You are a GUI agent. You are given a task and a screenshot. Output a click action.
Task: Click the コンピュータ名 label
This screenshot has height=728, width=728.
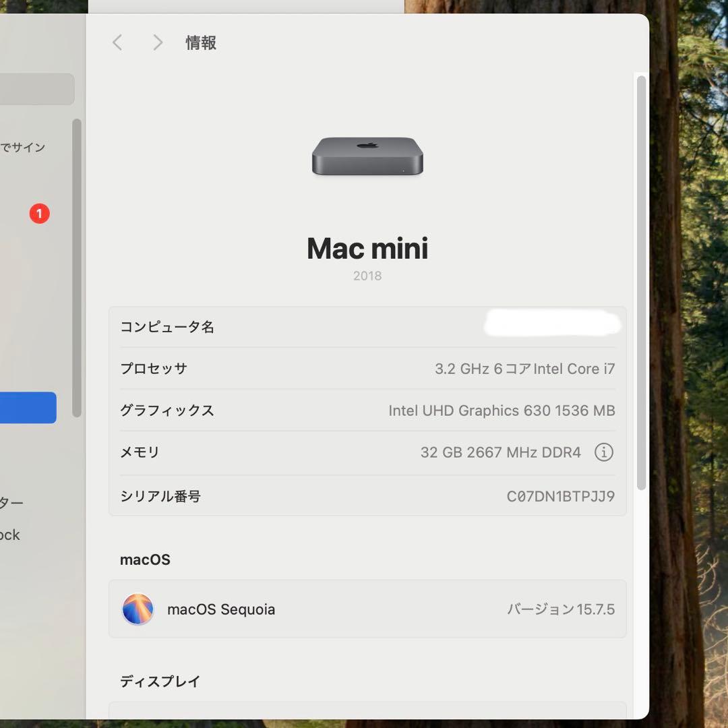pos(167,327)
